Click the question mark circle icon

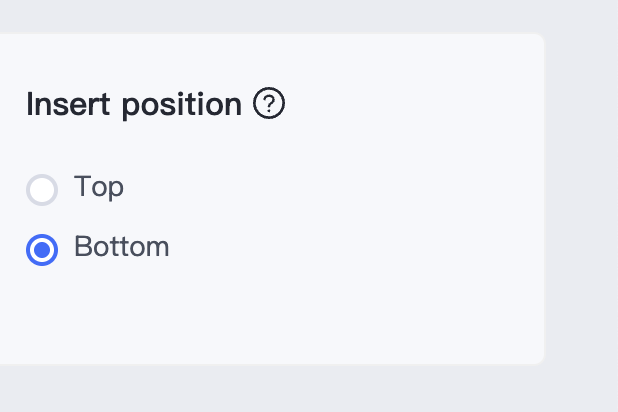pos(269,103)
